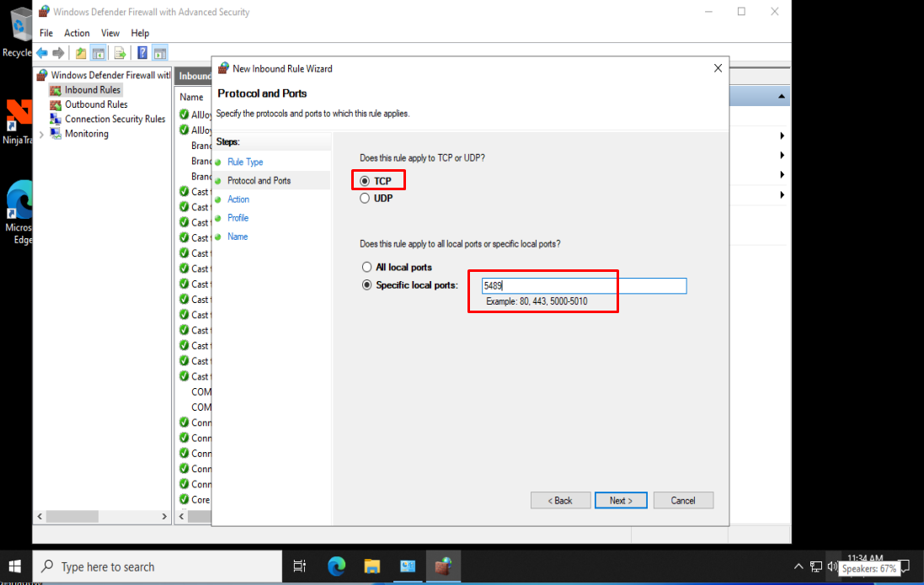
Task: Click the speaker volume tray icon
Action: coord(832,566)
